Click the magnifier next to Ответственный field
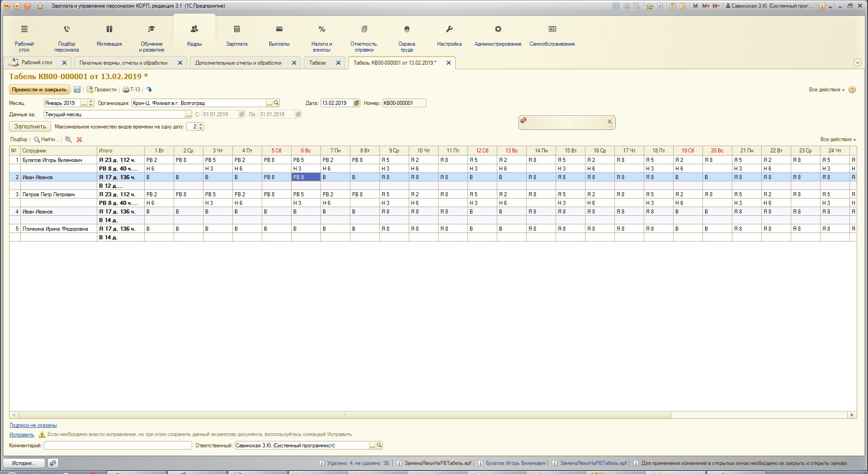The height and width of the screenshot is (474, 868). click(379, 446)
